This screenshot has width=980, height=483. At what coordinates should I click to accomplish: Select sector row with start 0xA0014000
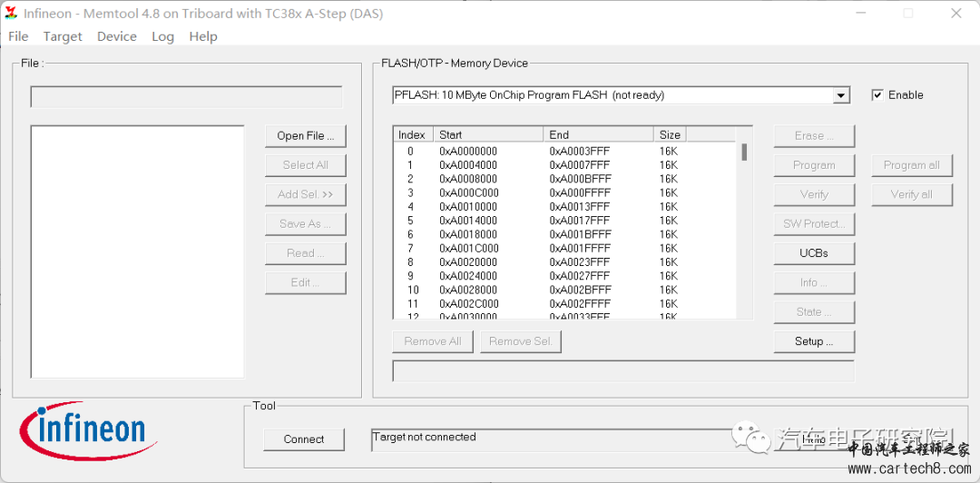point(564,221)
